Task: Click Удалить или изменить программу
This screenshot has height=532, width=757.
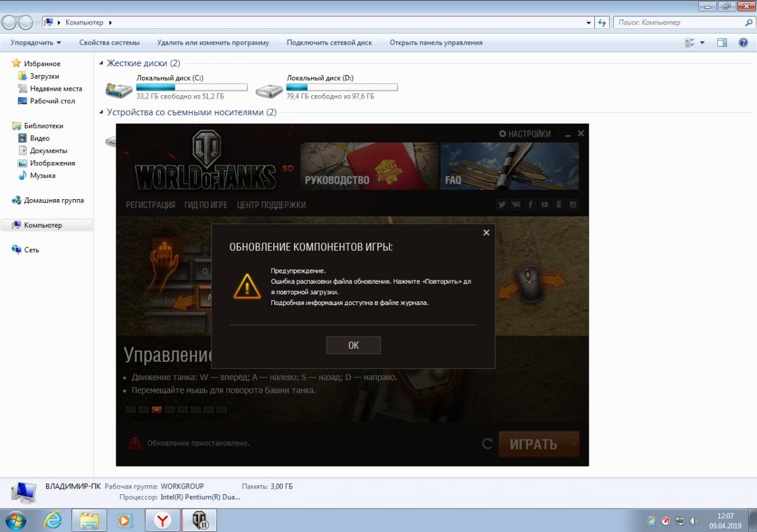Action: 213,43
